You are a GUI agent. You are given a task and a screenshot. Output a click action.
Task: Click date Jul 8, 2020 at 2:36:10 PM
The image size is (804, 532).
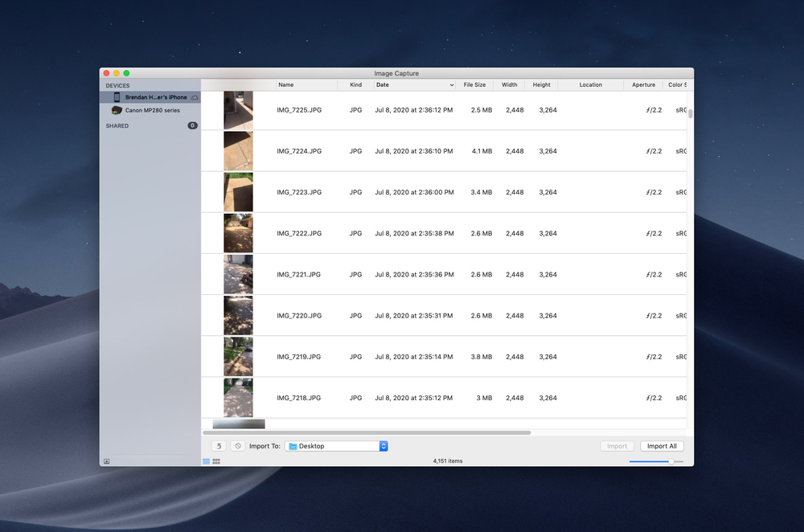414,151
